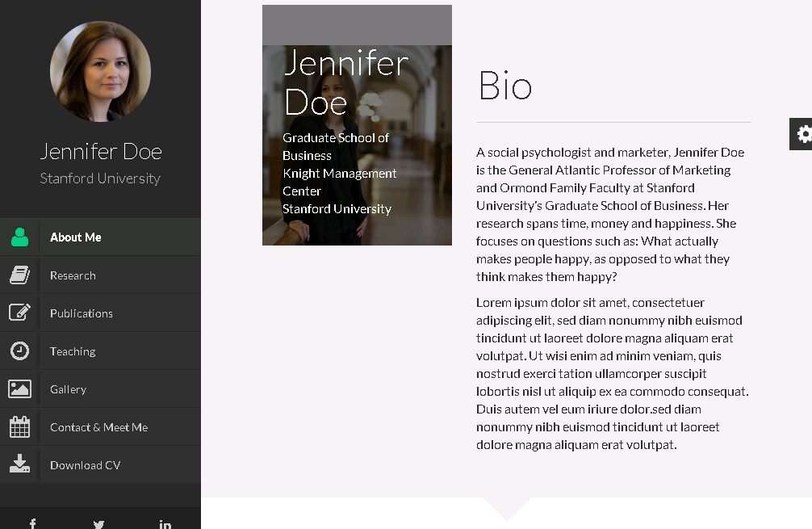Click the Research book icon
This screenshot has width=812, height=529.
tap(20, 275)
